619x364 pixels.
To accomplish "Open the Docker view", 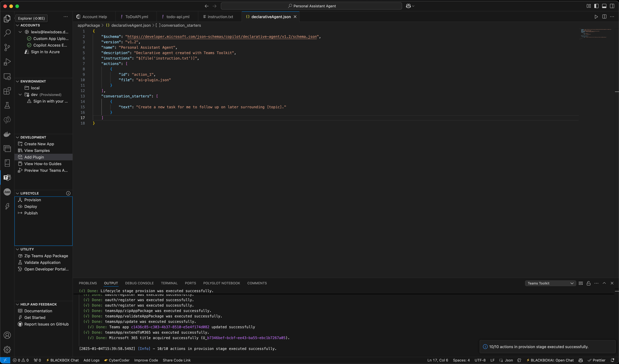I will 7,134.
